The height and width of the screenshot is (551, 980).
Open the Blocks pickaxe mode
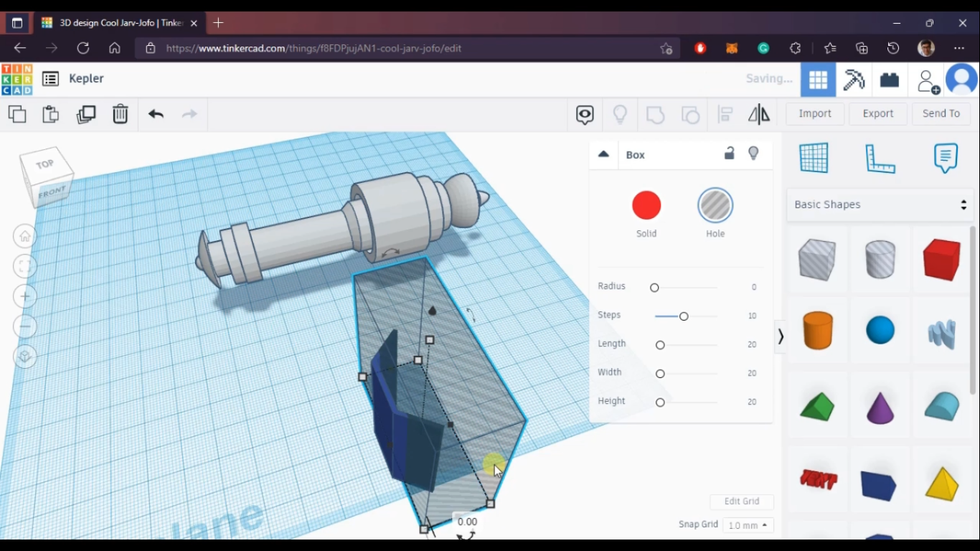[854, 80]
